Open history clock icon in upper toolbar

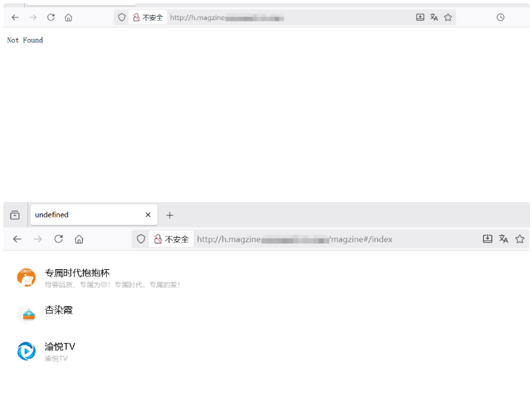[x=500, y=17]
